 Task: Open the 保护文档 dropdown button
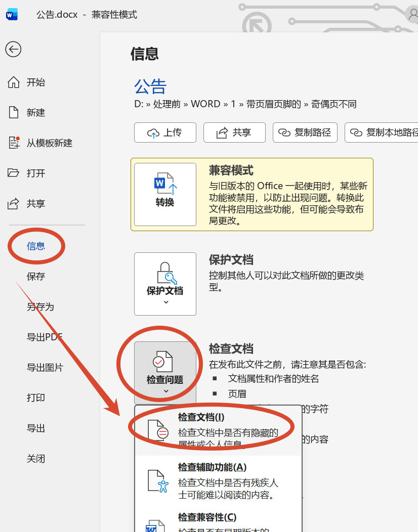coord(165,284)
